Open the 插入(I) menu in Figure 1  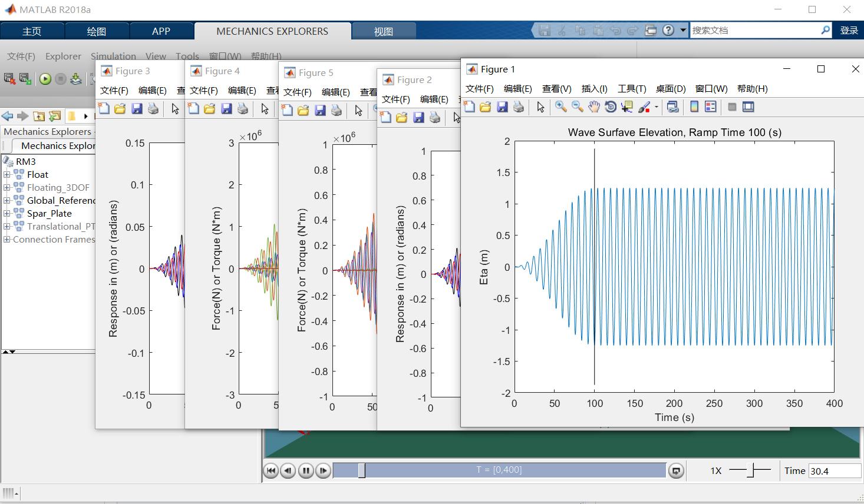click(x=594, y=88)
